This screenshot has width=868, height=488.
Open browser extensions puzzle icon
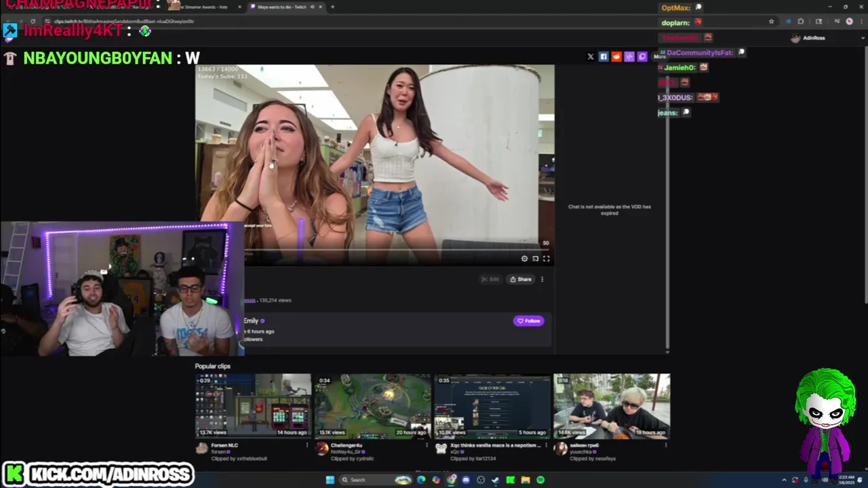(x=801, y=21)
